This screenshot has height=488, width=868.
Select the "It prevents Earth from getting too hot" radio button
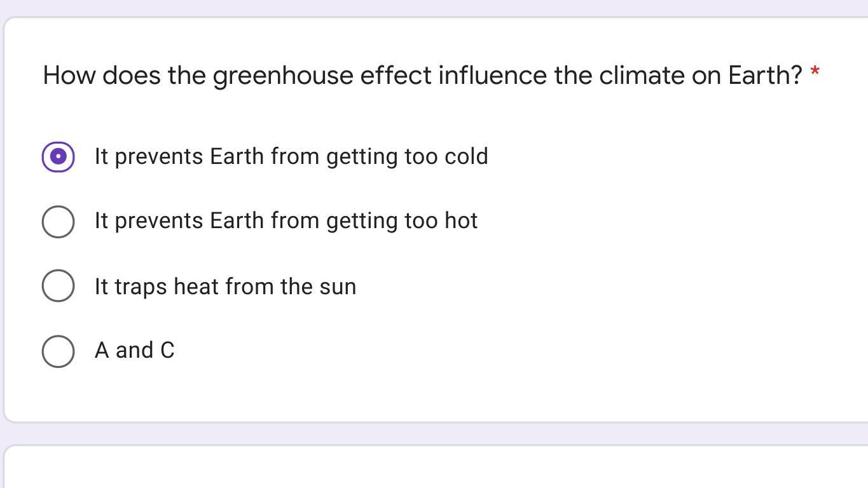pyautogui.click(x=58, y=222)
